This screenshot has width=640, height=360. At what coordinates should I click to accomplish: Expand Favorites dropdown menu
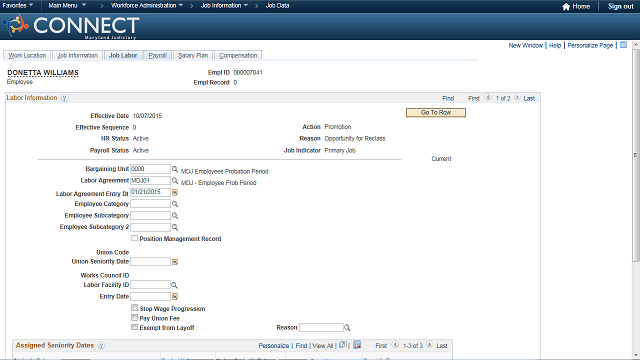pos(18,5)
